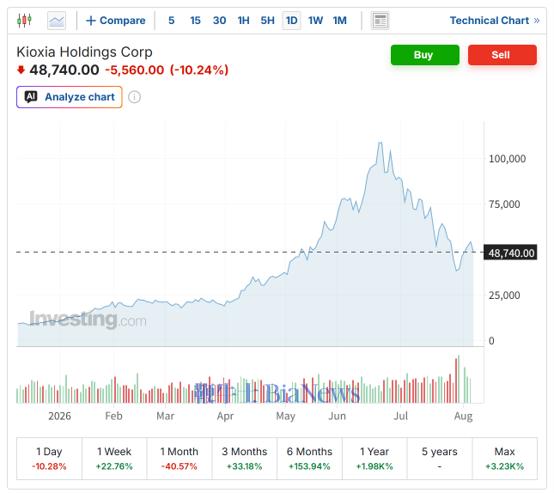Open the news table layout icon
Image resolution: width=554 pixels, height=493 pixels.
pyautogui.click(x=380, y=20)
